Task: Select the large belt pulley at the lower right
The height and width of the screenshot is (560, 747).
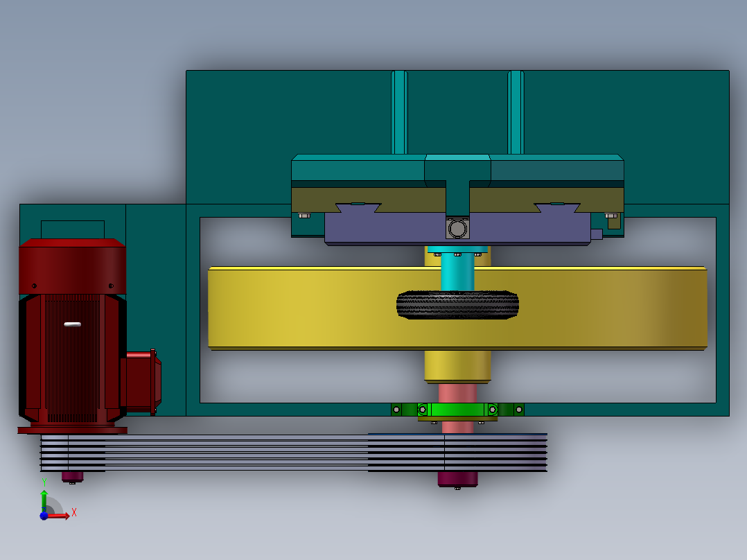Action: [457, 453]
